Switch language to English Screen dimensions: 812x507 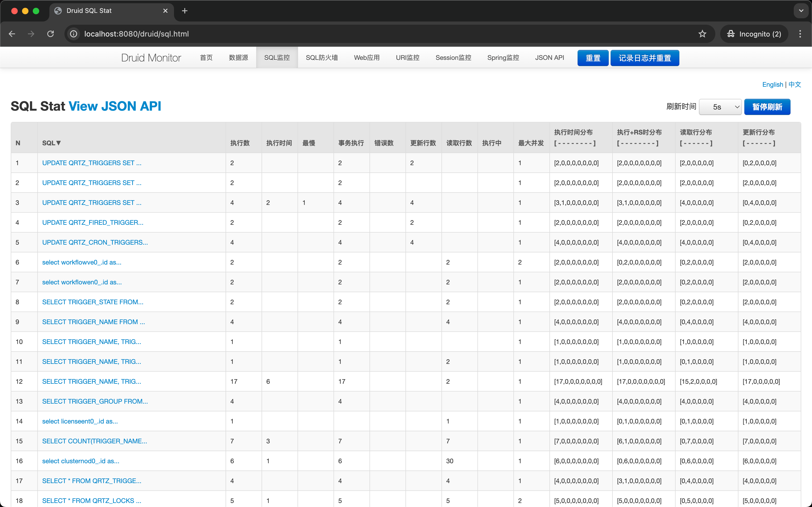coord(773,85)
